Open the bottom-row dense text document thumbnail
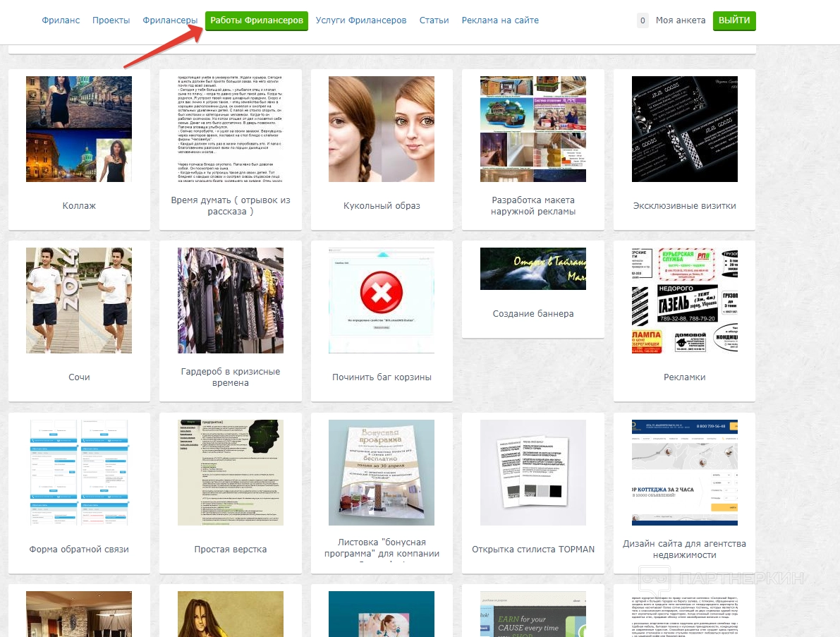This screenshot has height=637, width=840. tap(685, 614)
